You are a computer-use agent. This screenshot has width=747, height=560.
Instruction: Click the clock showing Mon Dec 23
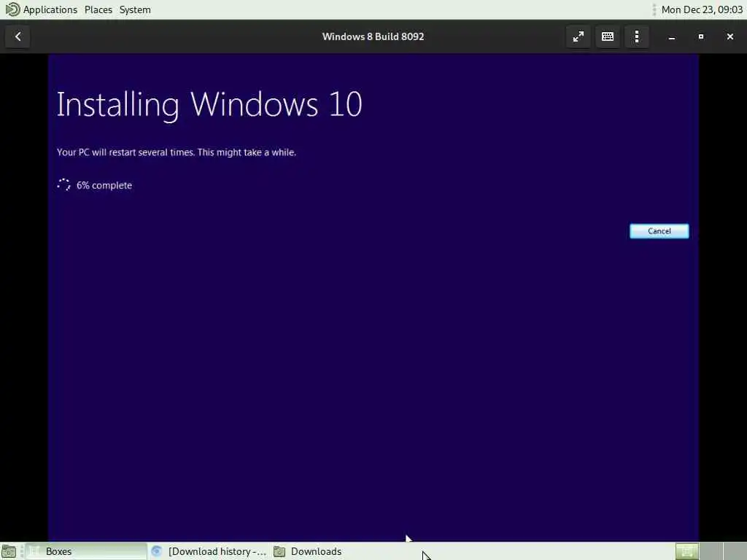point(702,9)
